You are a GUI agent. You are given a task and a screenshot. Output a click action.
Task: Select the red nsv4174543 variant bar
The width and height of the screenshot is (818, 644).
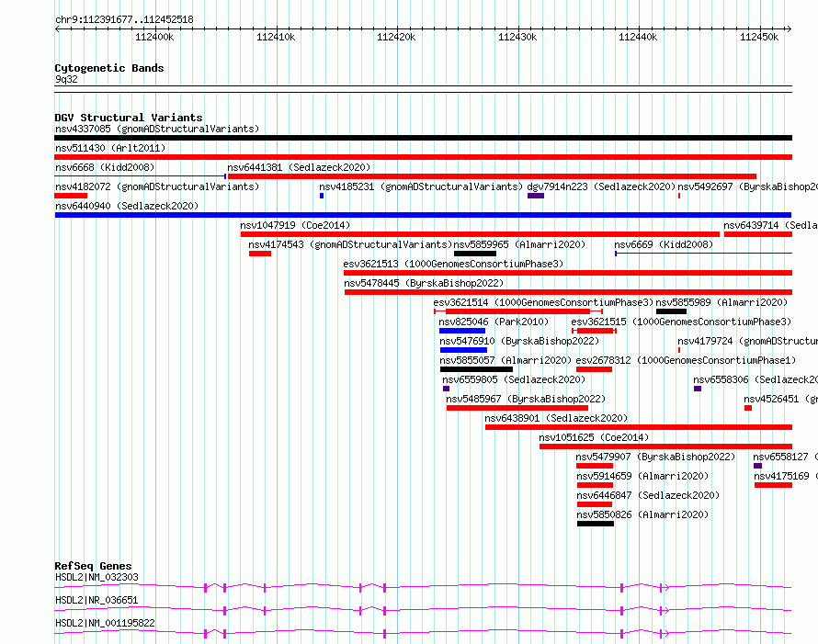point(260,254)
